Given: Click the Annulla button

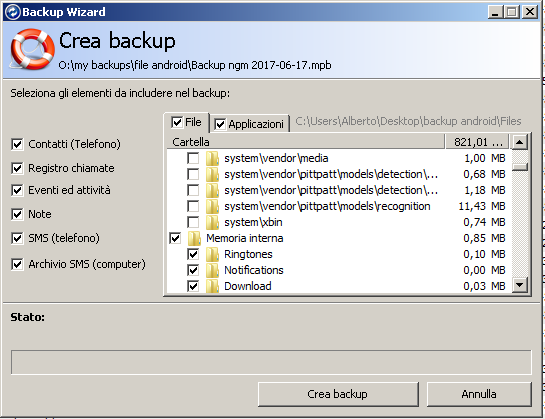Looking at the screenshot, I should [479, 394].
